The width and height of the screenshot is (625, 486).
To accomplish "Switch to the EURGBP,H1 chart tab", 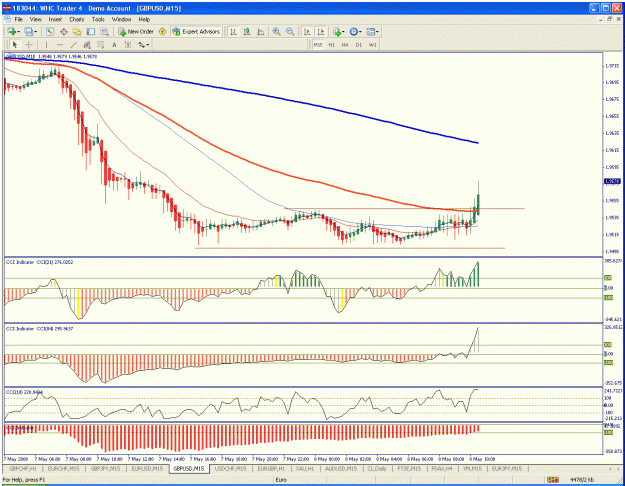I will pos(271,469).
